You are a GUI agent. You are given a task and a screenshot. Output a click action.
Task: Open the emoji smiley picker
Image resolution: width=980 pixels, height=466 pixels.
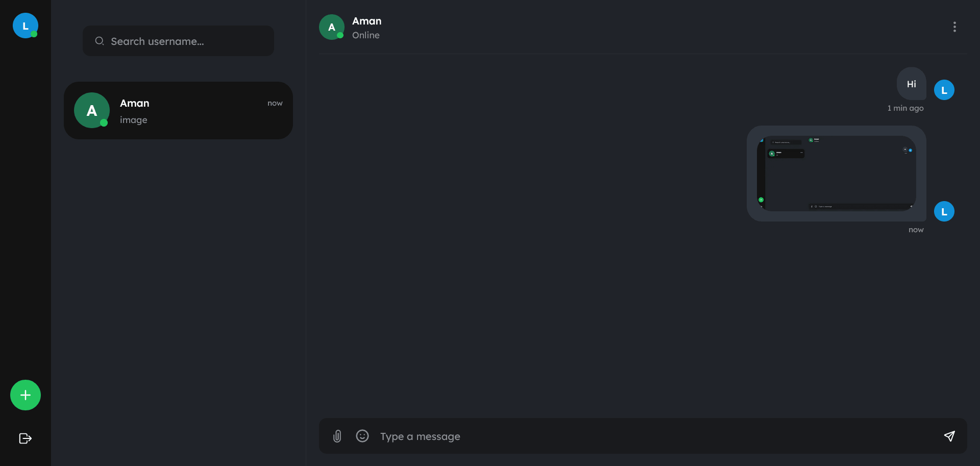(x=362, y=436)
